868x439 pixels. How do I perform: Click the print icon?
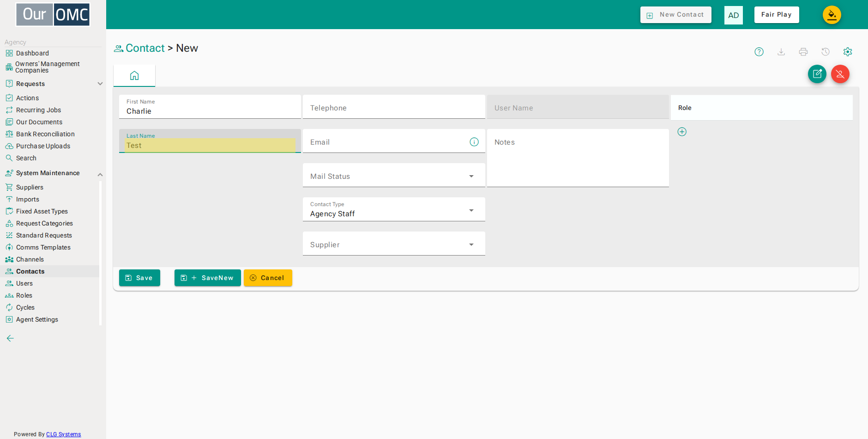[x=803, y=52]
